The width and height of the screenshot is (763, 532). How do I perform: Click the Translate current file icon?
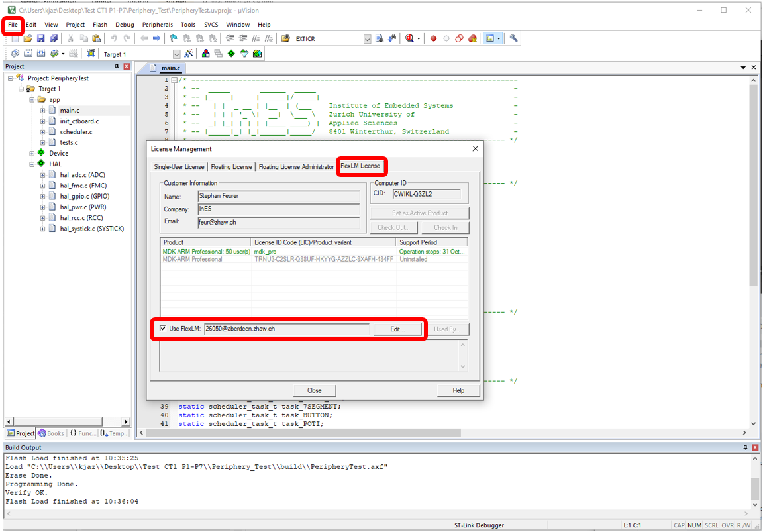click(15, 53)
